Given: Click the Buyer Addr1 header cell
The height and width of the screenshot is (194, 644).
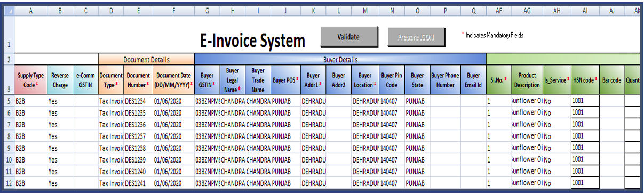Looking at the screenshot, I should pos(313,80).
